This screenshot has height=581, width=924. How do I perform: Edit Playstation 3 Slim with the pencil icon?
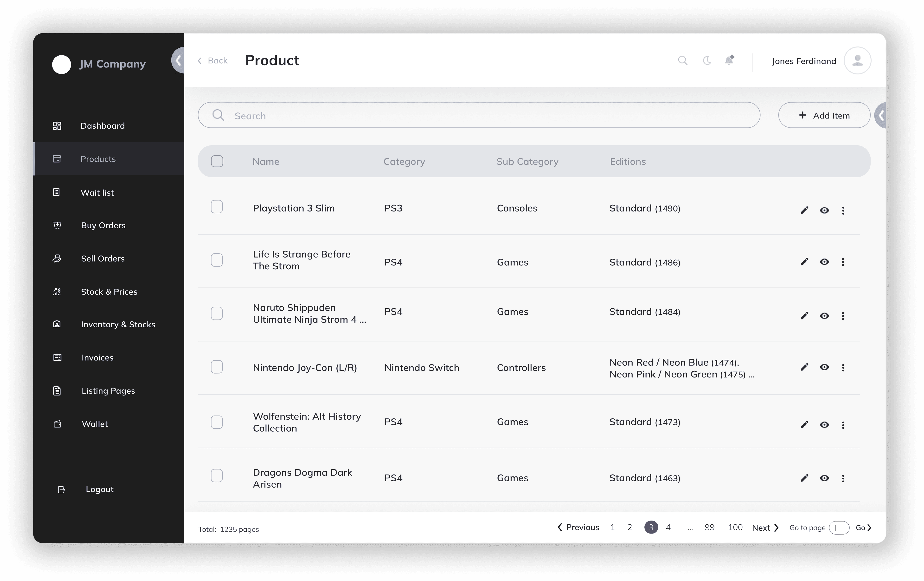point(804,211)
